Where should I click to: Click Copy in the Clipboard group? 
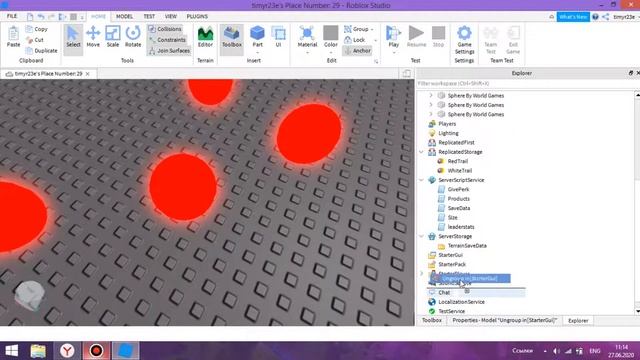click(x=37, y=29)
